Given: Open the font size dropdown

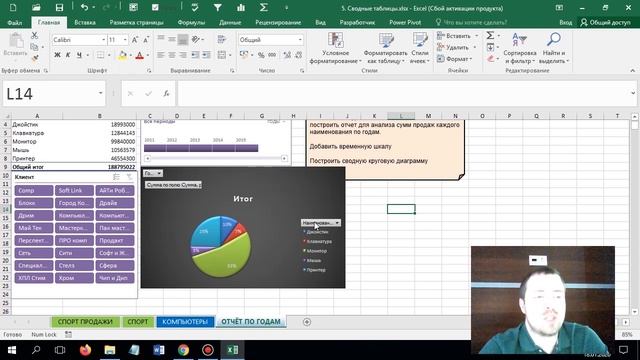Looking at the screenshot, I should tap(125, 40).
